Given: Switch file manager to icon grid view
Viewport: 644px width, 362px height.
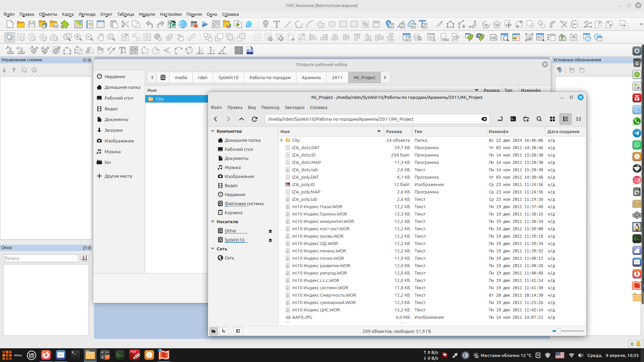Looking at the screenshot, I should click(552, 119).
